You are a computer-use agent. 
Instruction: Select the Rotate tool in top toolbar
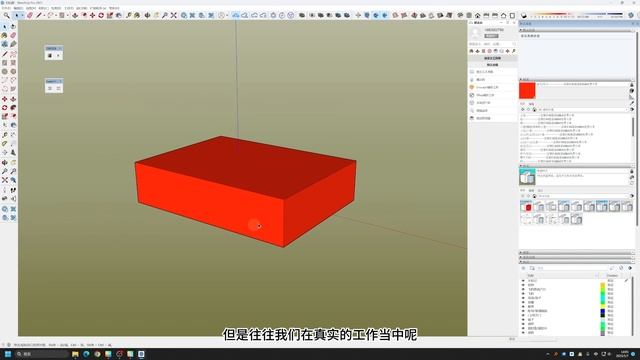click(x=101, y=16)
